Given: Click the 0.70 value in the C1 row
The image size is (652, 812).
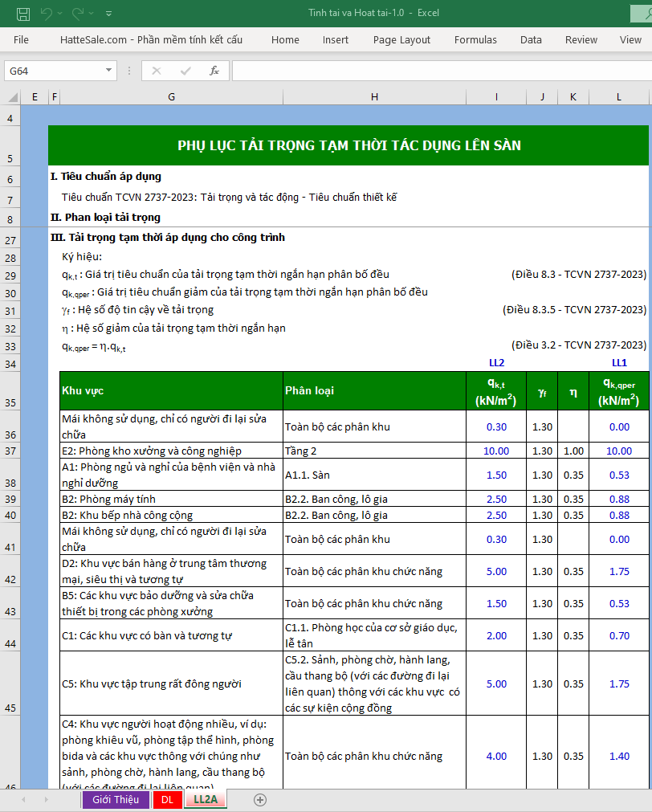Looking at the screenshot, I should [619, 635].
